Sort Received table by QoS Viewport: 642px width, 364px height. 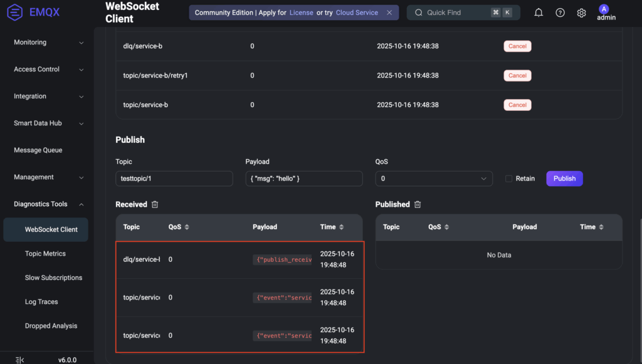point(186,227)
